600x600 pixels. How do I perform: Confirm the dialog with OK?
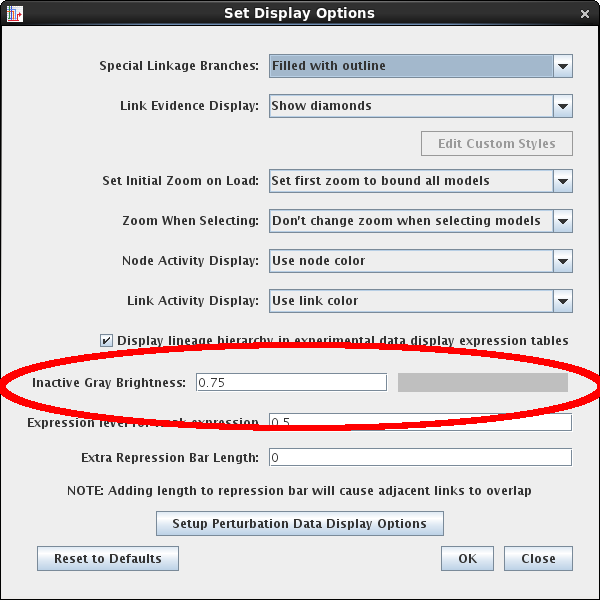click(x=467, y=559)
